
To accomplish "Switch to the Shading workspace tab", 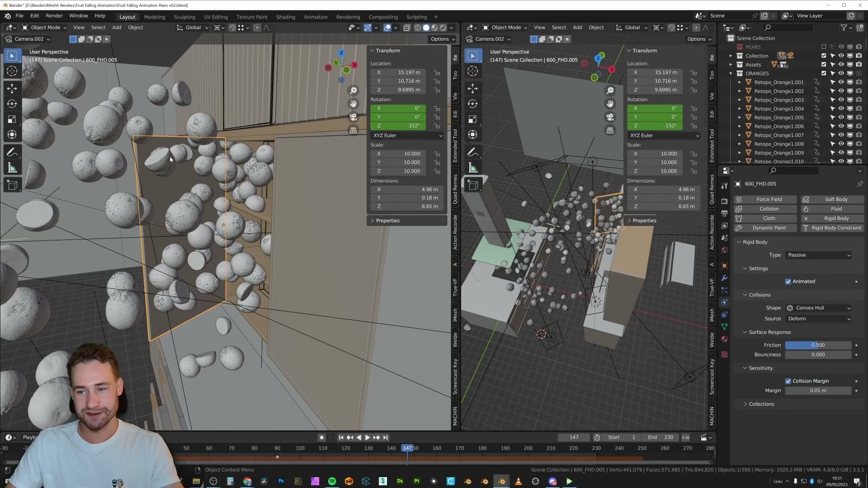I will point(286,17).
